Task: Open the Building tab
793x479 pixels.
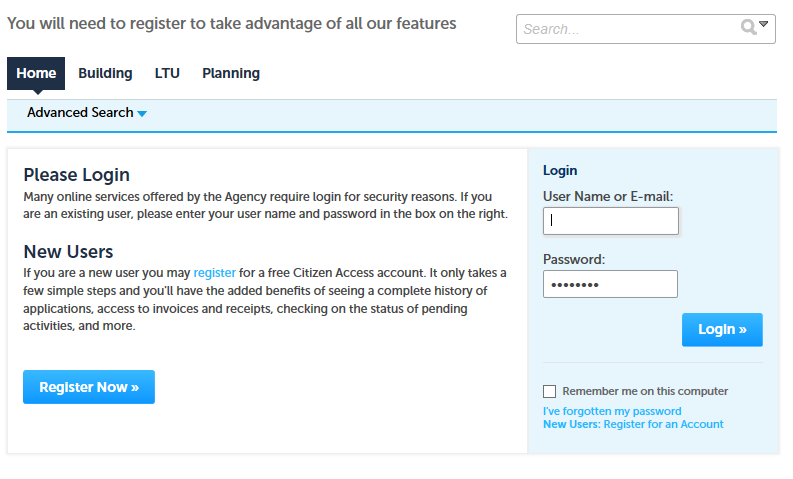Action: (105, 73)
